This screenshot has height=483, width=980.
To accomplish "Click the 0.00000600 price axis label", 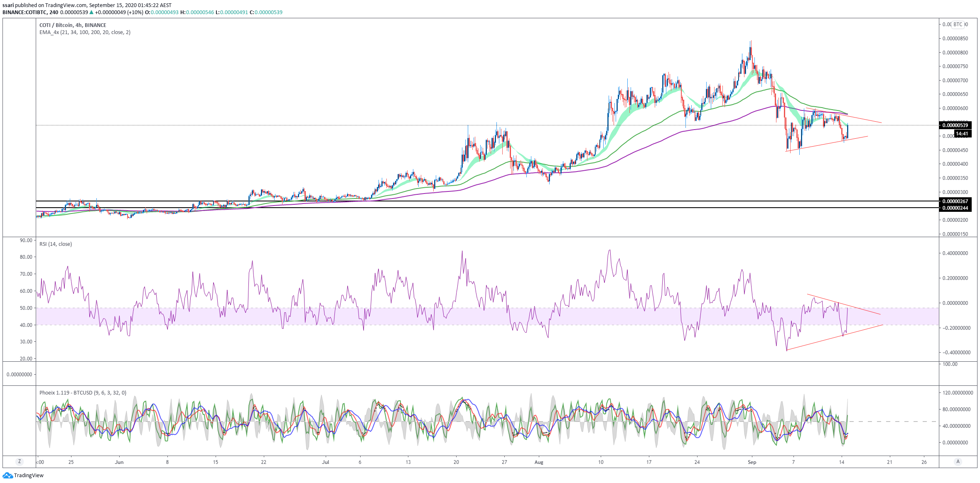I will tap(955, 108).
